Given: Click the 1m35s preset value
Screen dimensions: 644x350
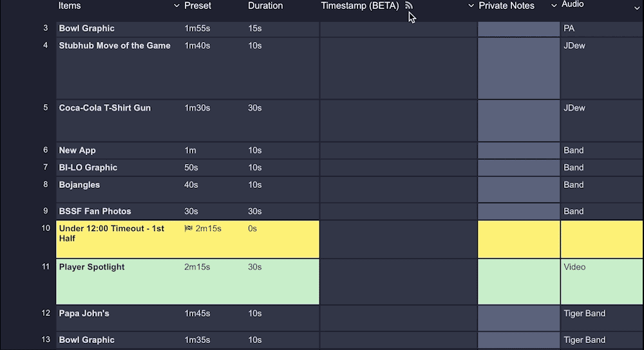Looking at the screenshot, I should (x=197, y=340).
